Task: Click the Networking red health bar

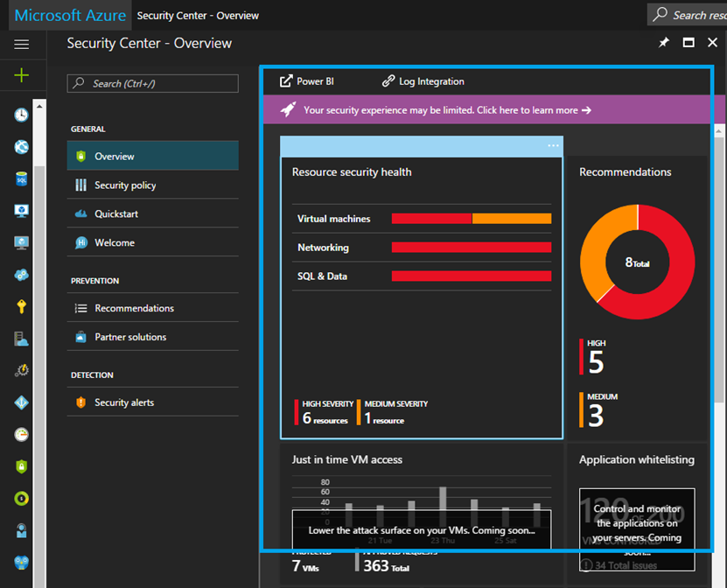Action: (472, 247)
